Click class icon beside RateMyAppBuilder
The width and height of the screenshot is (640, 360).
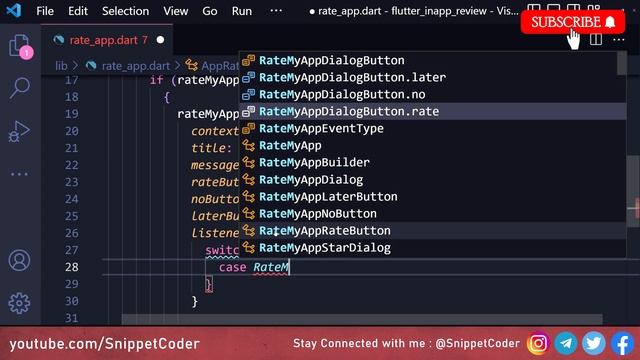pyautogui.click(x=248, y=162)
